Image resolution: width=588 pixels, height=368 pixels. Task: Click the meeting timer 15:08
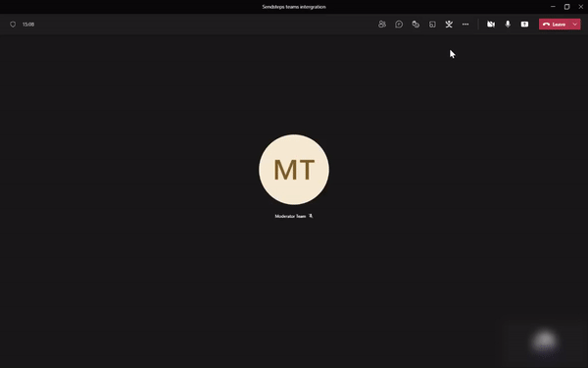[x=28, y=24]
